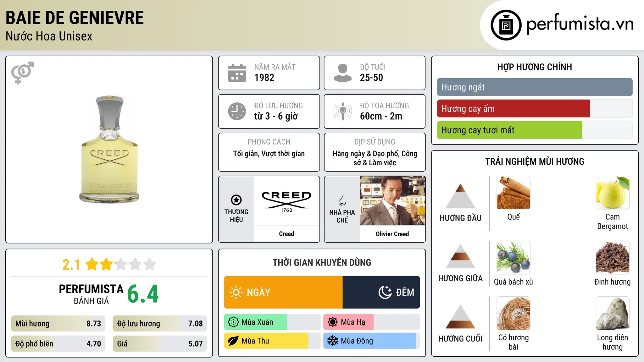Click the Hương đầu pyramid icon

(460, 196)
